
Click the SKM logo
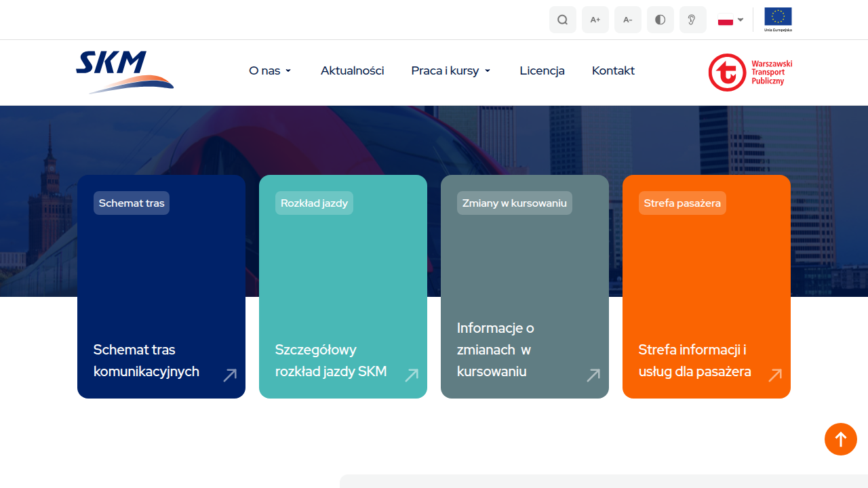coord(125,72)
